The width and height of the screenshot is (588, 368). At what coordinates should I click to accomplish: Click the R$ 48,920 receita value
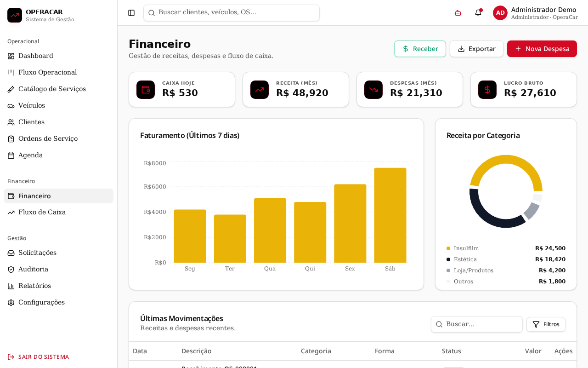(302, 93)
